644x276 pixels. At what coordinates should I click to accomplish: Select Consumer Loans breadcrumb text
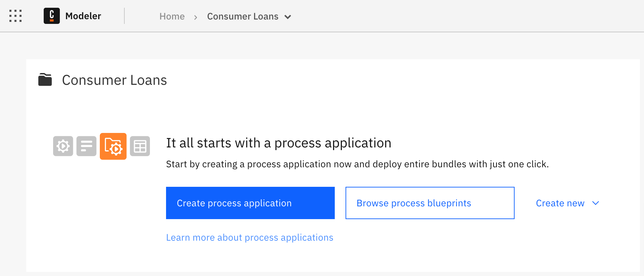tap(243, 16)
